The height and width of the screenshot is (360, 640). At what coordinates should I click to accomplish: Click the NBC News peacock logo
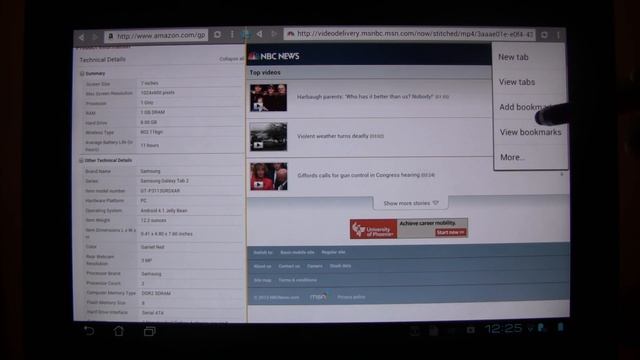[253, 56]
